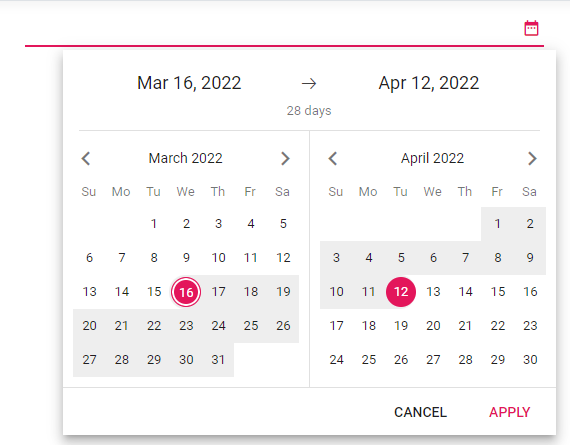Pick March 20 in the calendar
Image resolution: width=570 pixels, height=445 pixels.
89,326
